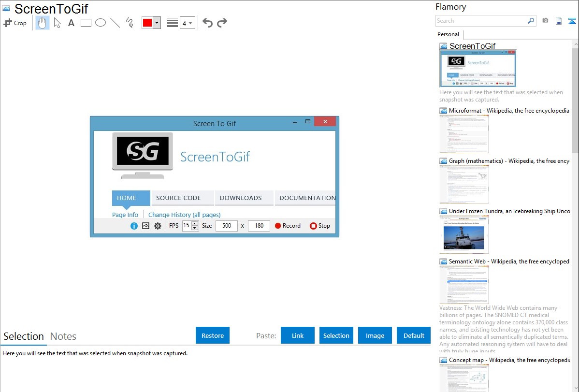Screen dimensions: 579x392
Task: Activate the hand pan tool
Action: tap(43, 23)
